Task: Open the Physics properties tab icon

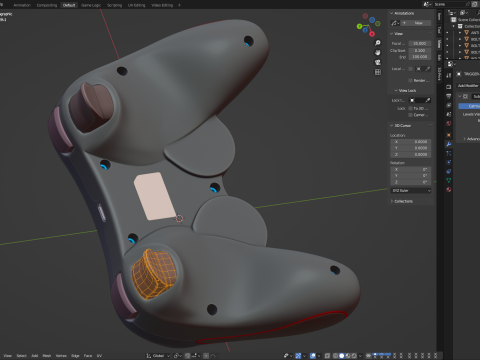Action: tap(449, 162)
